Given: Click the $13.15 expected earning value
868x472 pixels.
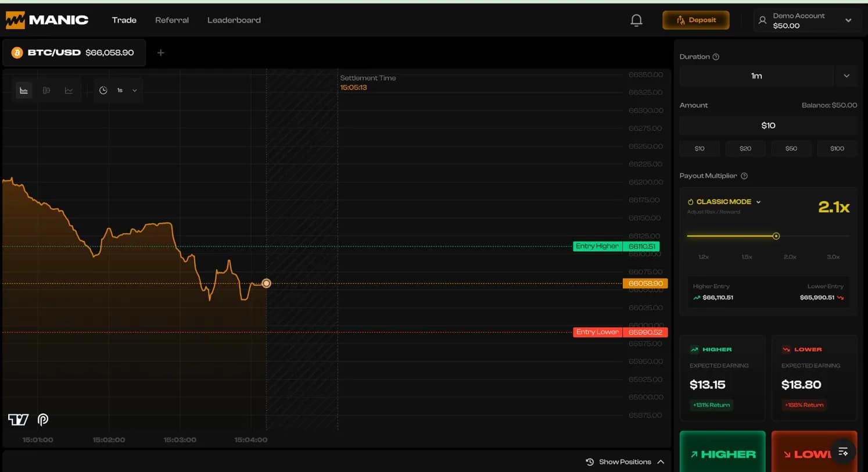Looking at the screenshot, I should tap(708, 385).
